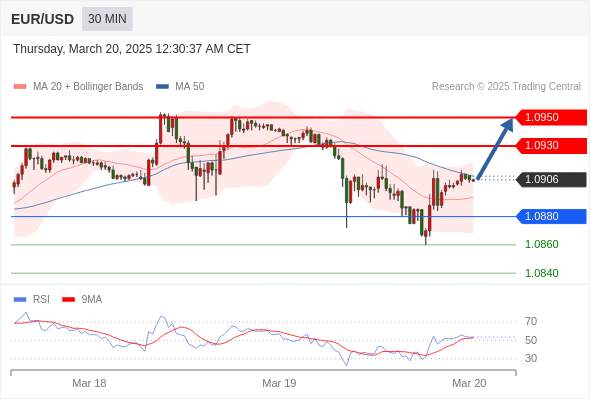Viewport: 590px width, 400px height.
Task: Click the 1.0950 resistance price tag
Action: tap(551, 117)
